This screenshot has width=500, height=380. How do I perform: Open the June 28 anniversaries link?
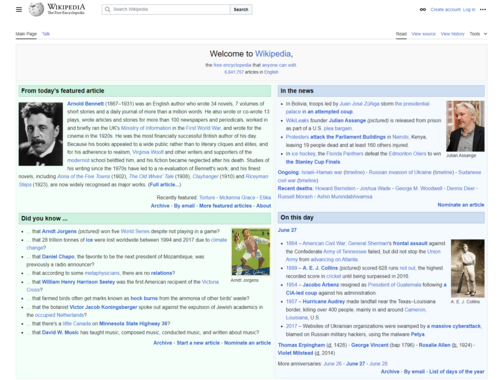click(378, 364)
